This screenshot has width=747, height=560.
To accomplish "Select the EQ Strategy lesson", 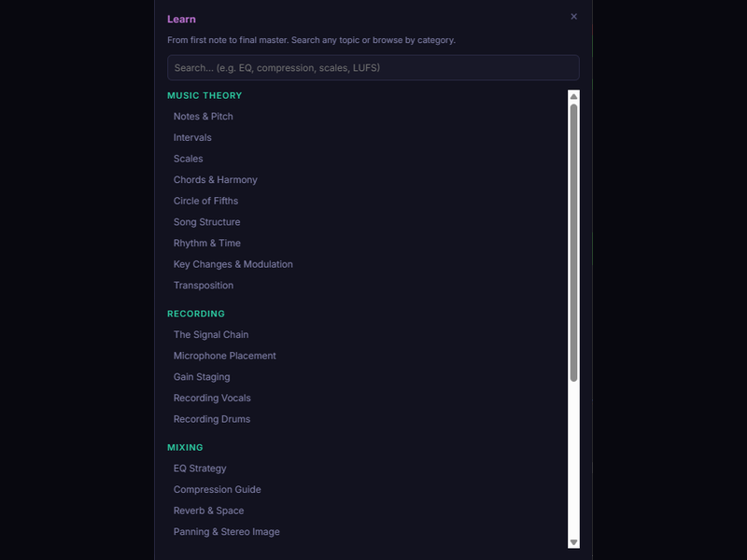I will [x=200, y=469].
